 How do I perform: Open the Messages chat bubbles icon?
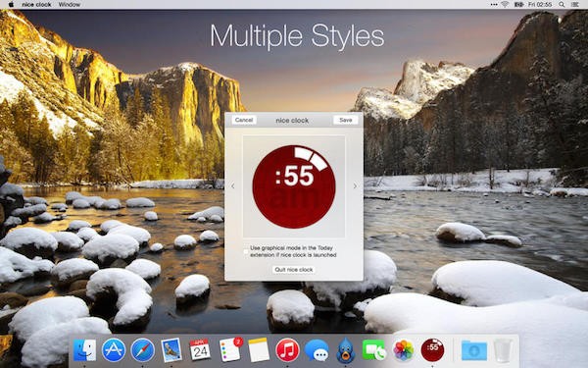coord(317,350)
